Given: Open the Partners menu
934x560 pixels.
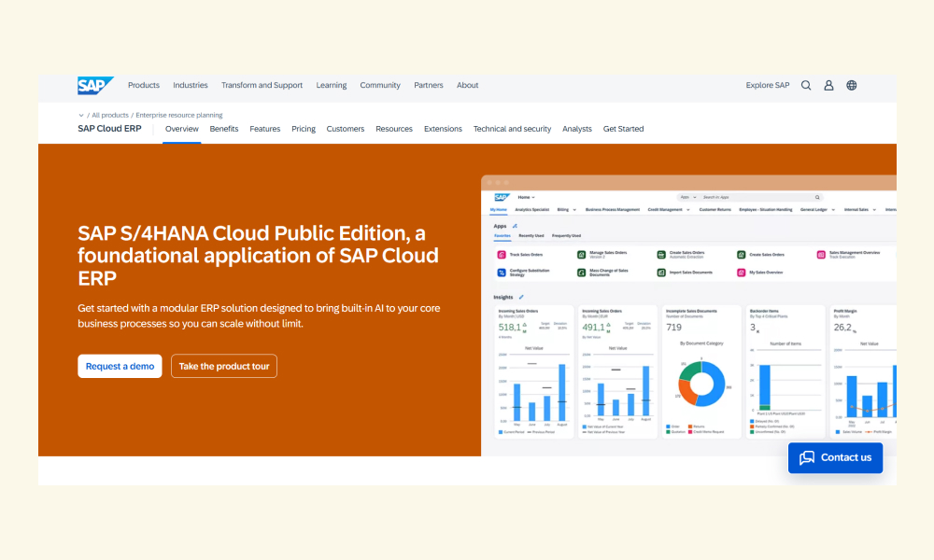Looking at the screenshot, I should point(429,85).
